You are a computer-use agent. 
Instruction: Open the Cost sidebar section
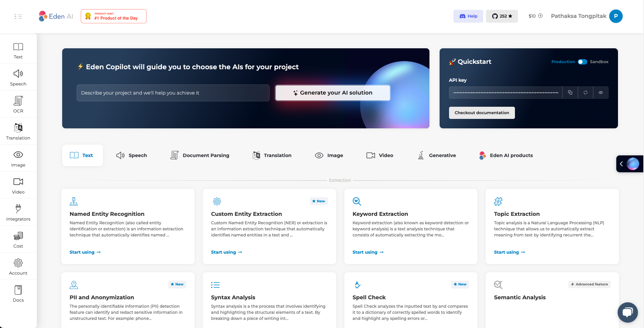(18, 239)
